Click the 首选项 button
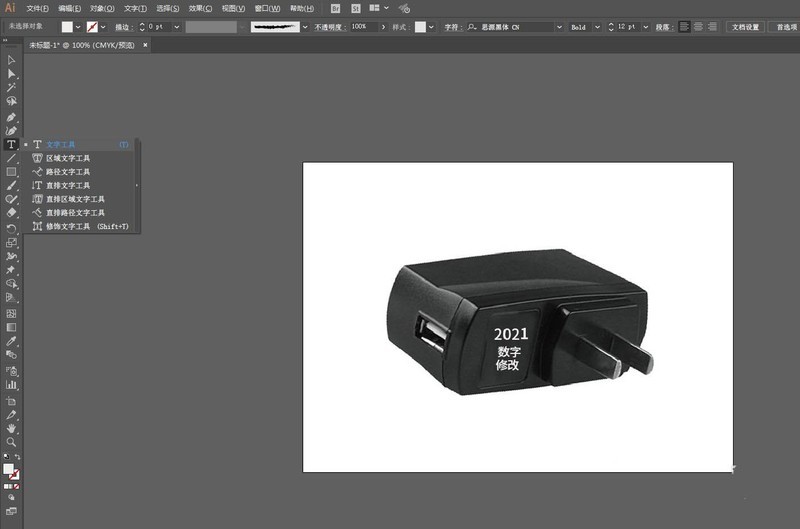 click(785, 27)
